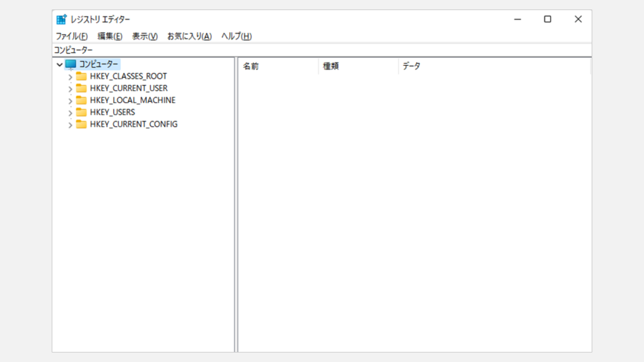
Task: Open the お気に入り(A) menu
Action: click(x=189, y=36)
